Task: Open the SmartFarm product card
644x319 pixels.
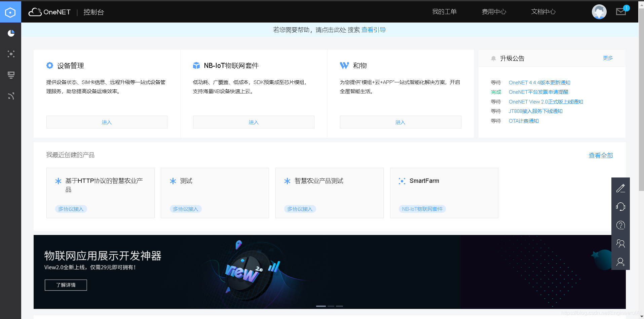Action: 444,193
